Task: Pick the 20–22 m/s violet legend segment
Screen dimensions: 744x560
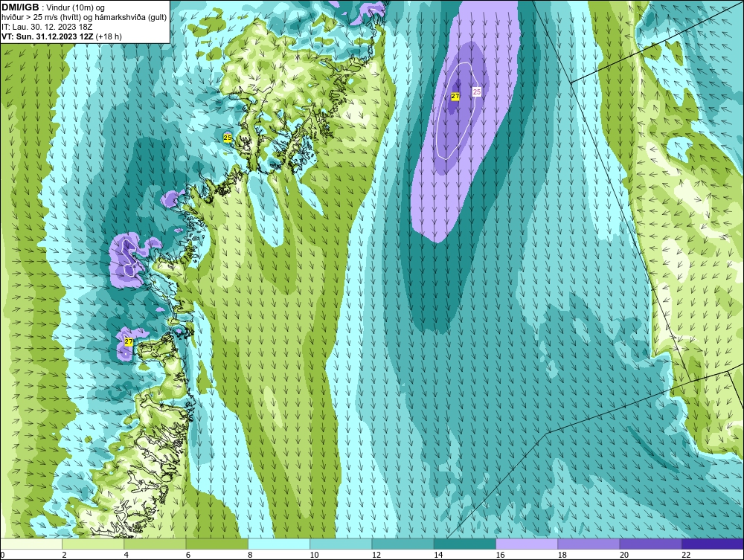Action: (x=650, y=544)
